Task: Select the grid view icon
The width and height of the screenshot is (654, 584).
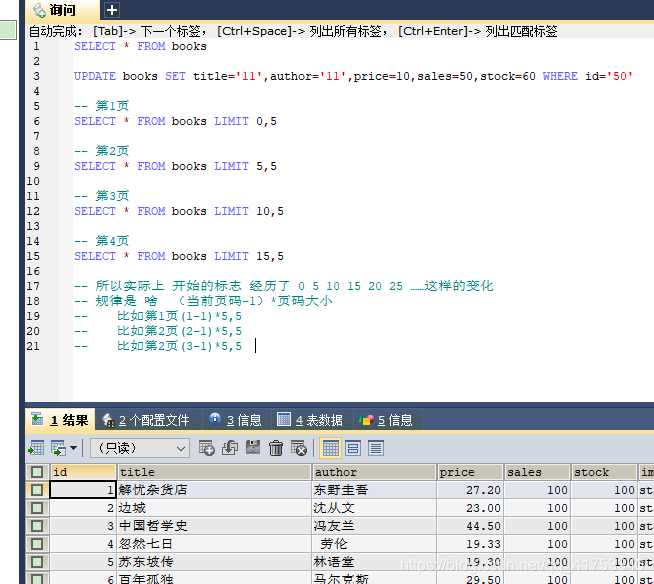Action: 330,448
